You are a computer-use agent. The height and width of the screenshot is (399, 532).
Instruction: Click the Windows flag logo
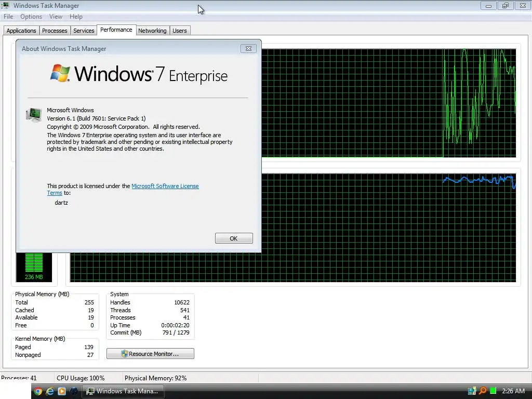[60, 73]
